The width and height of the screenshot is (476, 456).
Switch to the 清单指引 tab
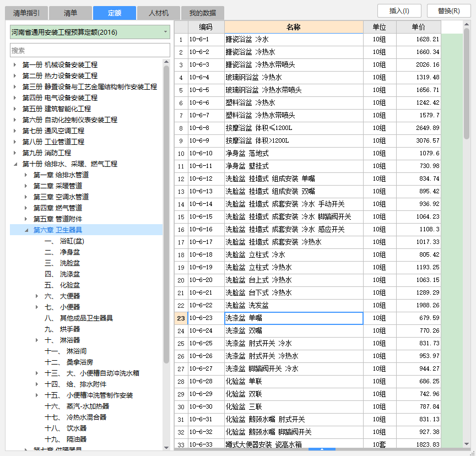(x=26, y=13)
